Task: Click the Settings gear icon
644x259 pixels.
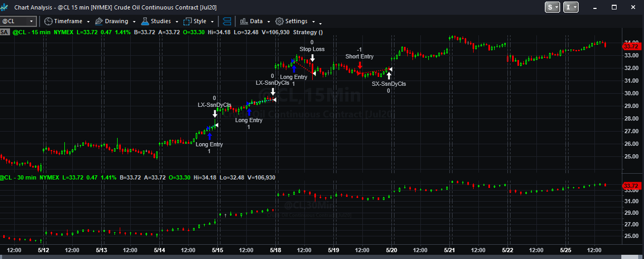Action: (280, 22)
